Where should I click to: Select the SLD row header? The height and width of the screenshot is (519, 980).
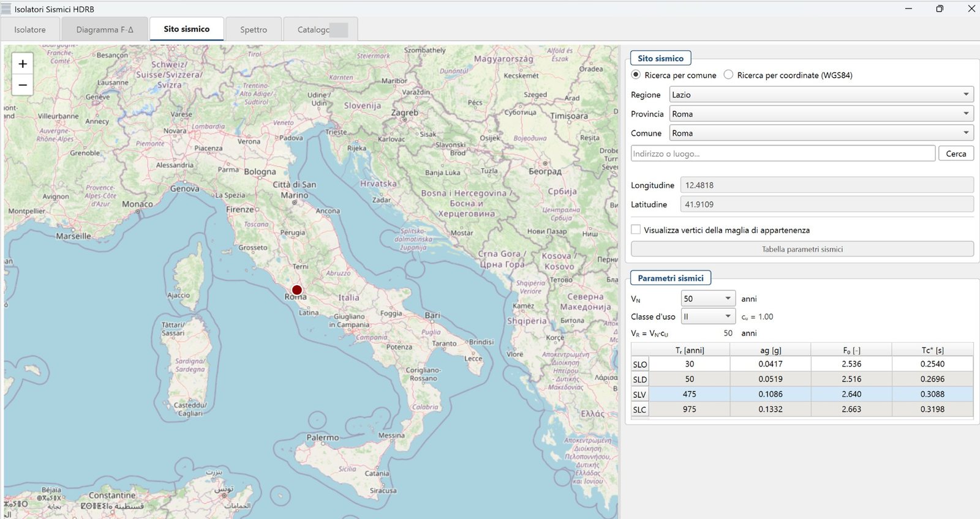click(639, 379)
